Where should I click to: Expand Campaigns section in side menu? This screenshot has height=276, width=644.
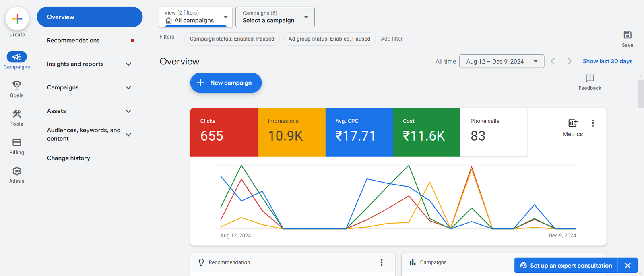(x=128, y=87)
